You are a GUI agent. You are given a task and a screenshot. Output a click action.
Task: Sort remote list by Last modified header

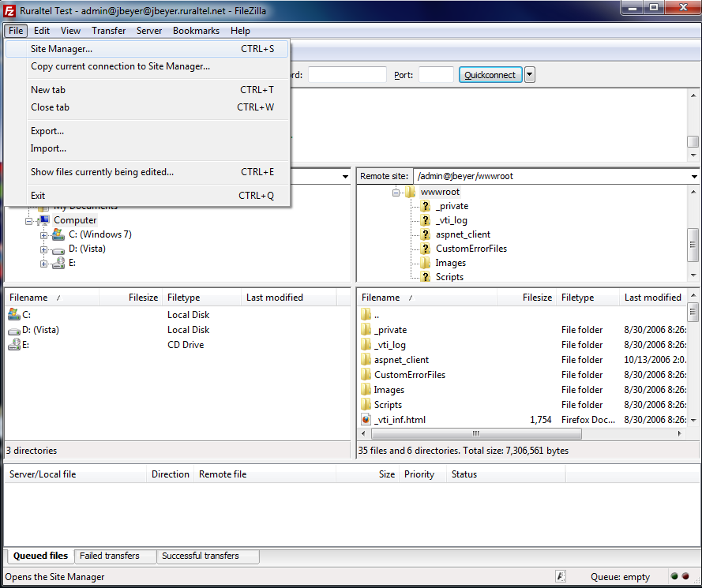click(653, 298)
